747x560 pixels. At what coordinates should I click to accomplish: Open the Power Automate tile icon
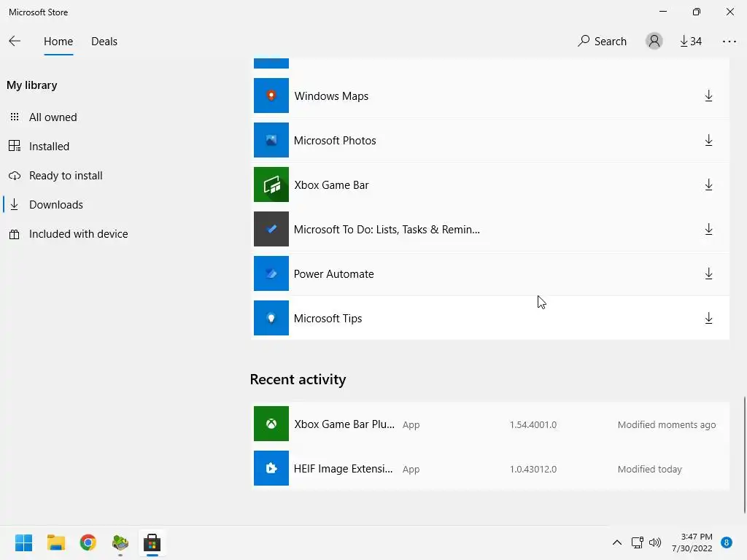[271, 273]
